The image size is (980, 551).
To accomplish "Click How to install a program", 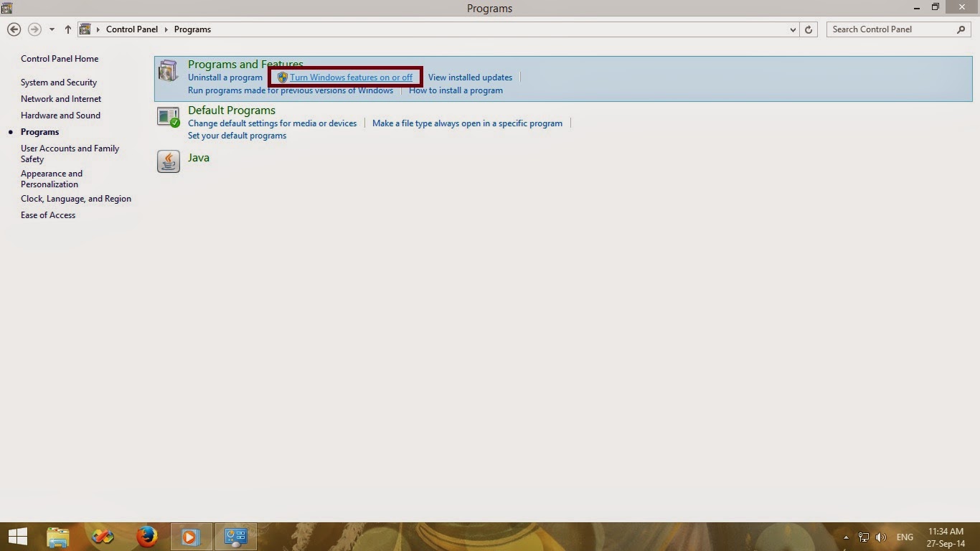I will pos(456,90).
